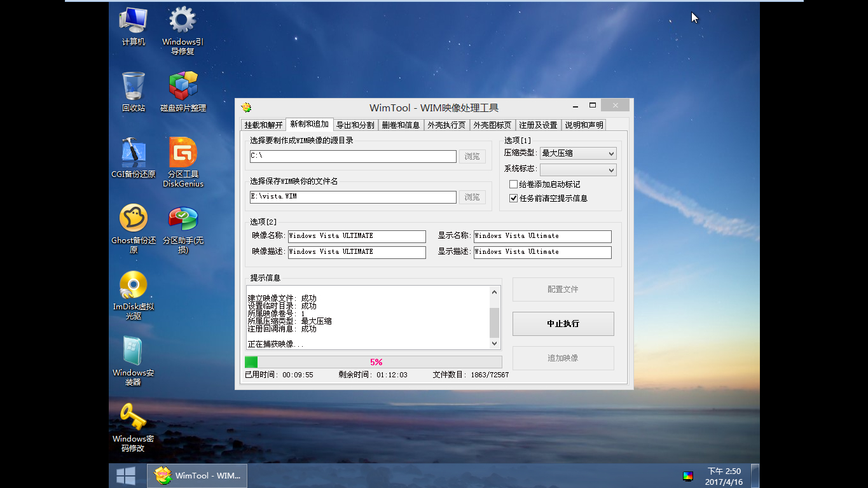Launch CGI备份还原 desktop icon
This screenshot has height=488, width=868.
(134, 158)
